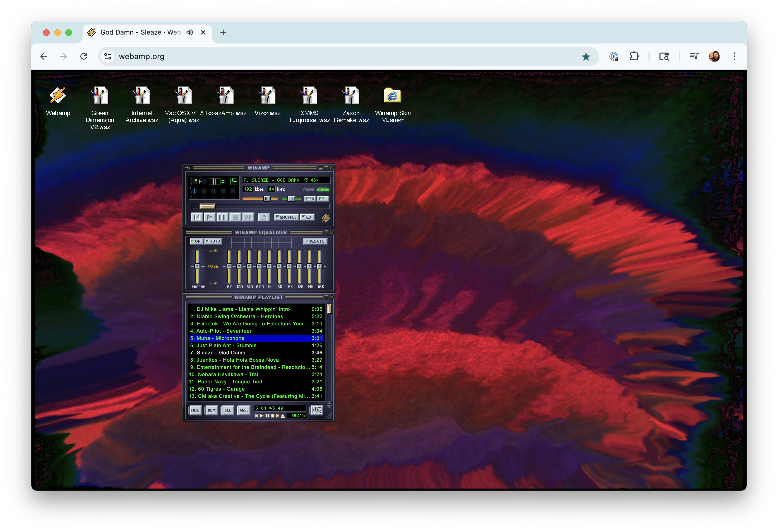Toggle the repeat button next to Shuffle
The width and height of the screenshot is (778, 532).
pyautogui.click(x=307, y=217)
